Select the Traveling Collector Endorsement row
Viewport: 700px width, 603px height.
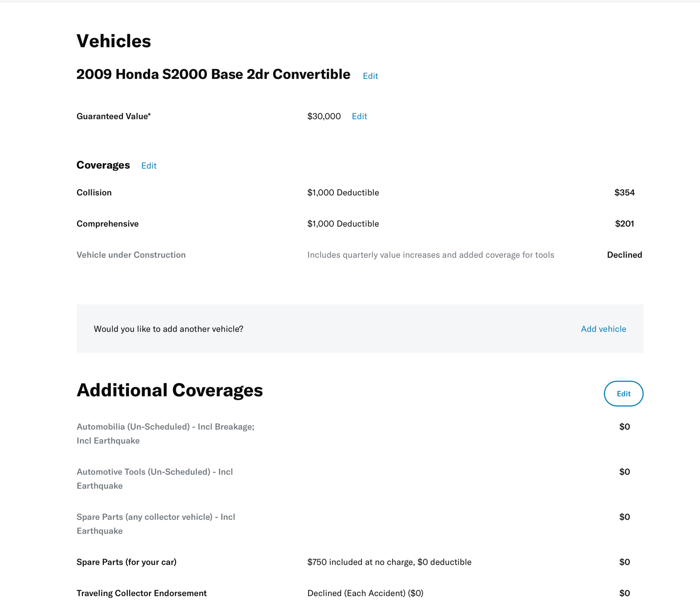pos(360,593)
